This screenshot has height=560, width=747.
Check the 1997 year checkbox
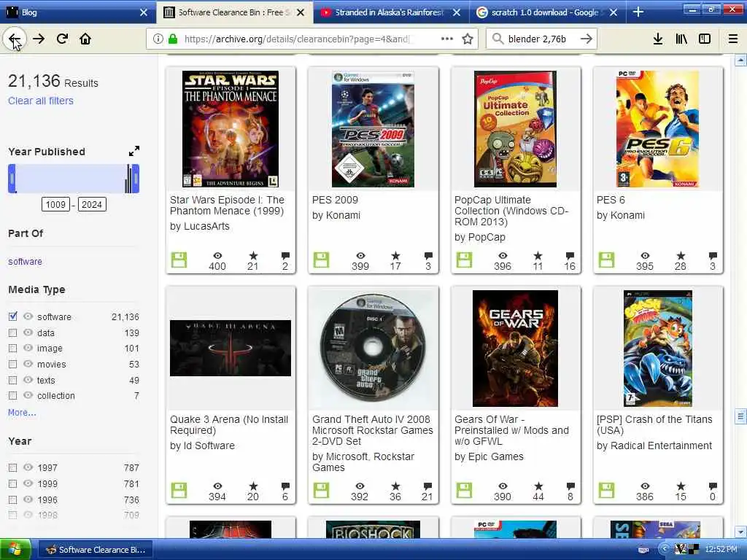(x=13, y=467)
